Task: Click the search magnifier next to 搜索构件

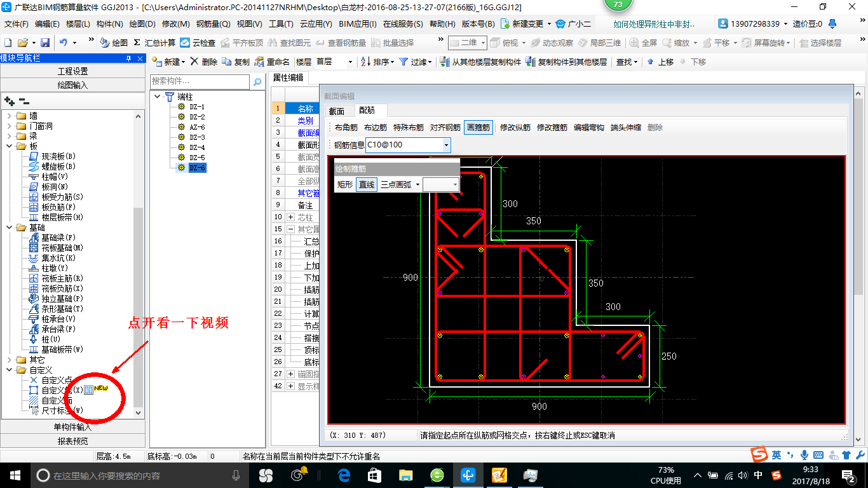Action: click(257, 82)
